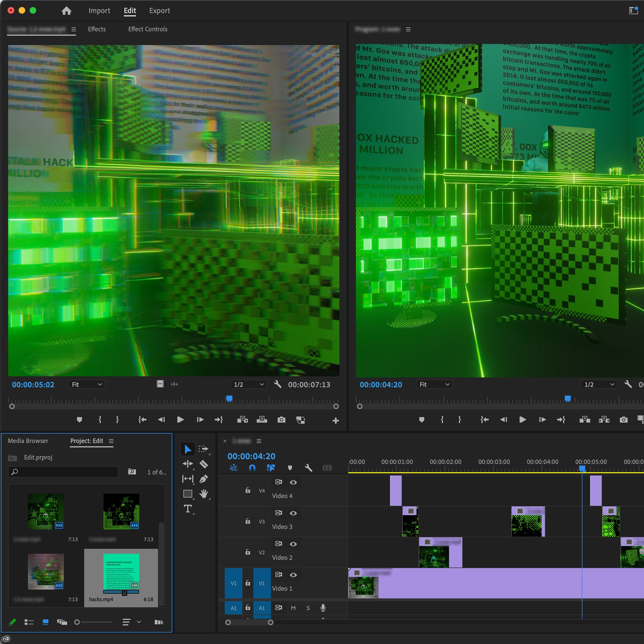
Task: Go to In point in Source monitor
Action: [142, 420]
